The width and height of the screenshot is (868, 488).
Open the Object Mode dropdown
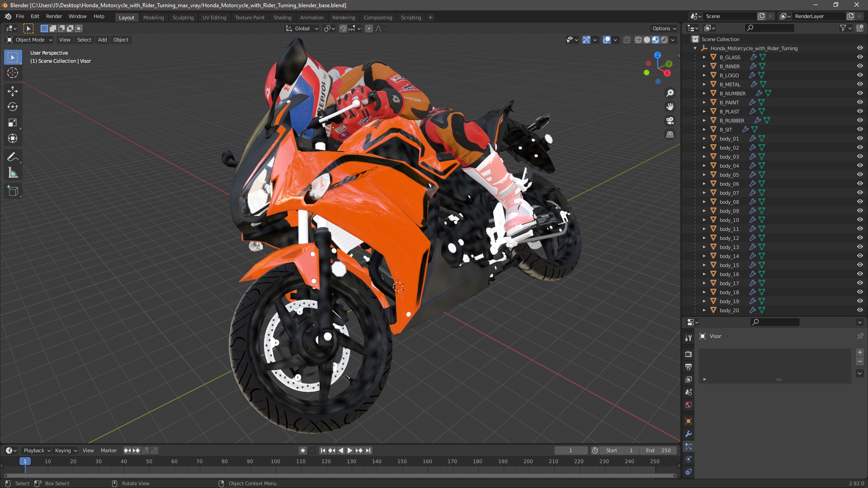pos(29,40)
